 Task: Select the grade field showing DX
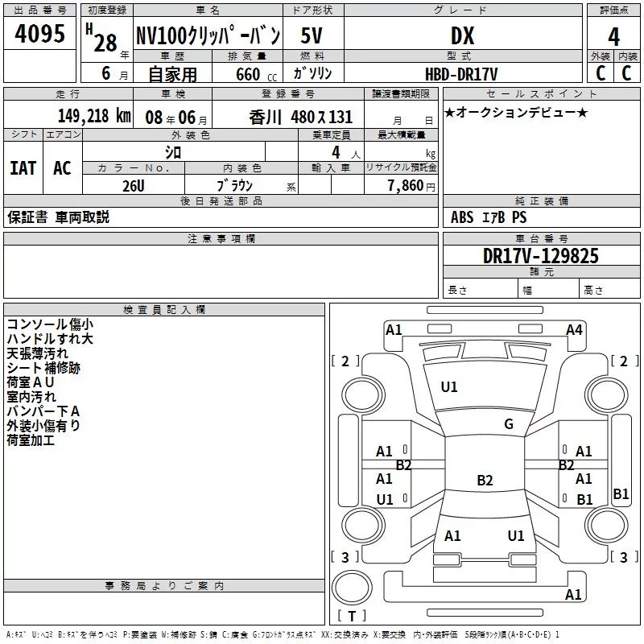click(462, 36)
